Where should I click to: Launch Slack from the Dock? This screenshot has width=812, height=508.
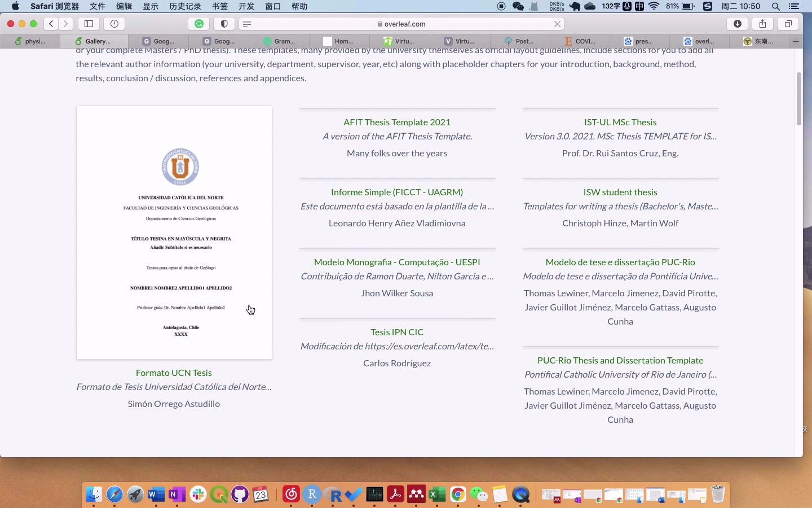[x=198, y=495]
